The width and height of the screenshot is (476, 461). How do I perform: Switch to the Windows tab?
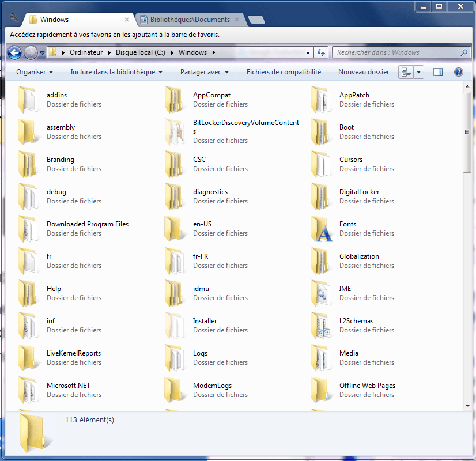(x=79, y=20)
